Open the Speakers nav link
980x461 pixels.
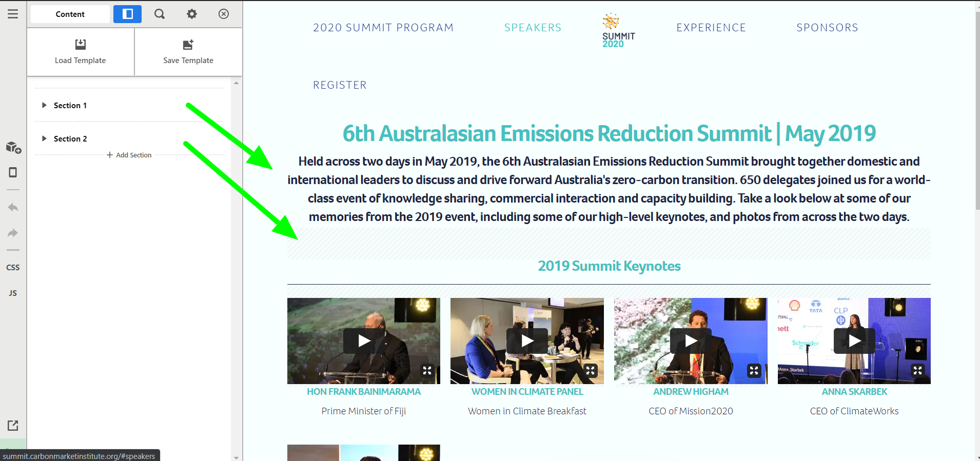pyautogui.click(x=533, y=28)
